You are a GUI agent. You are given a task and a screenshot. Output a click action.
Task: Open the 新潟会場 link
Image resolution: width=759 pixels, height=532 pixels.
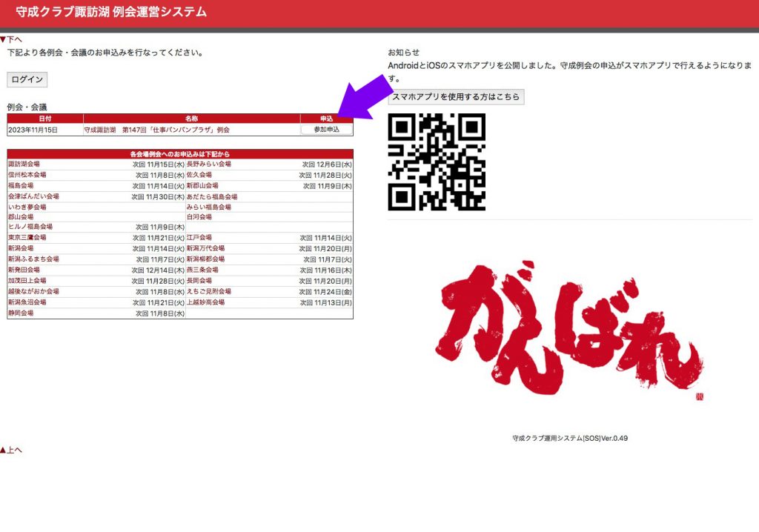point(21,248)
